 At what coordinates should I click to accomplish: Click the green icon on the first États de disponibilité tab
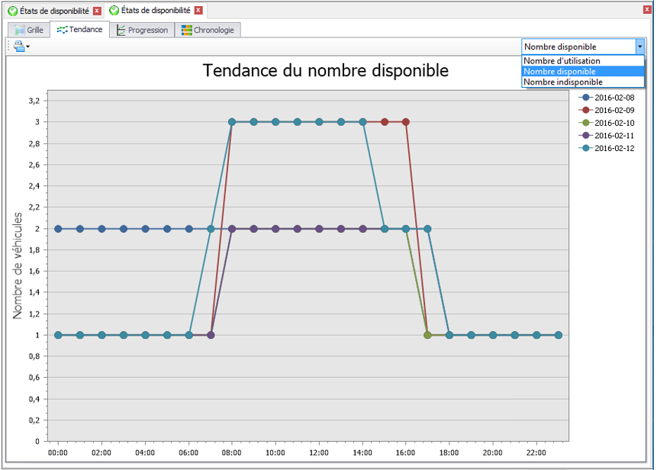click(x=13, y=10)
